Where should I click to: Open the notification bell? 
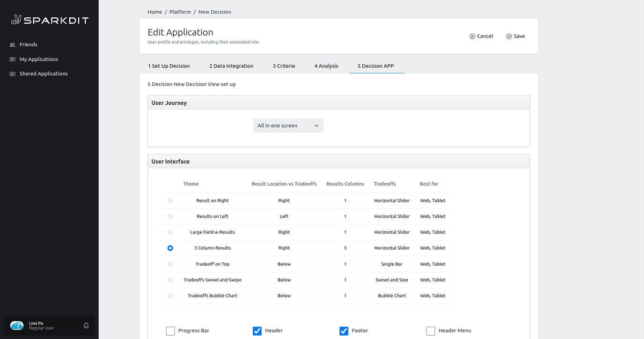(x=86, y=325)
